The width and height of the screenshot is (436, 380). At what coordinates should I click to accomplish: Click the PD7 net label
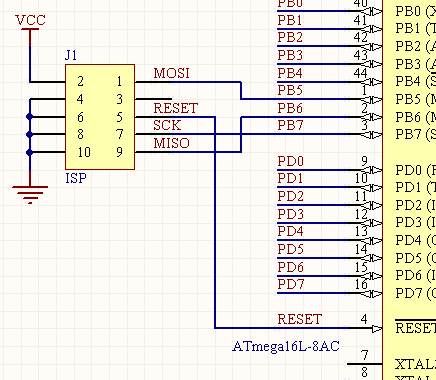[x=291, y=285]
